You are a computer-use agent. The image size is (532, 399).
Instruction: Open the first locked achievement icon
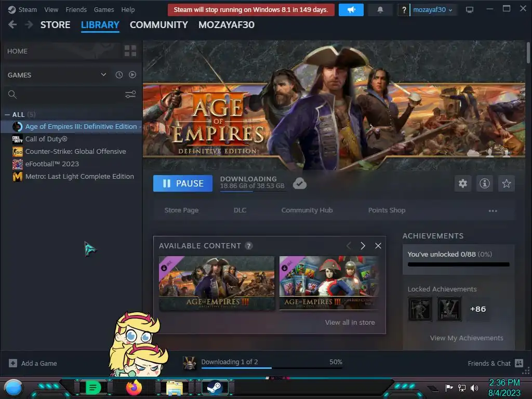click(420, 309)
